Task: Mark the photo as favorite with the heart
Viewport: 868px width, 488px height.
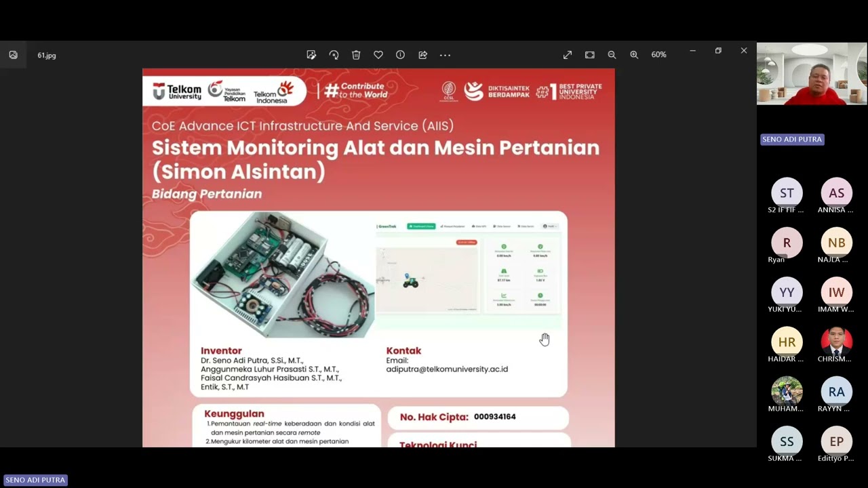Action: 378,55
